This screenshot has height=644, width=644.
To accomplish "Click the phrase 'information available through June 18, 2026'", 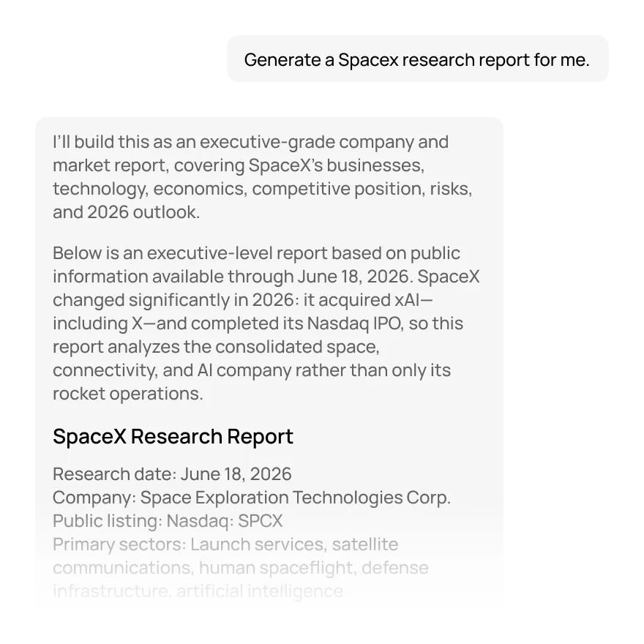I will 233,277.
